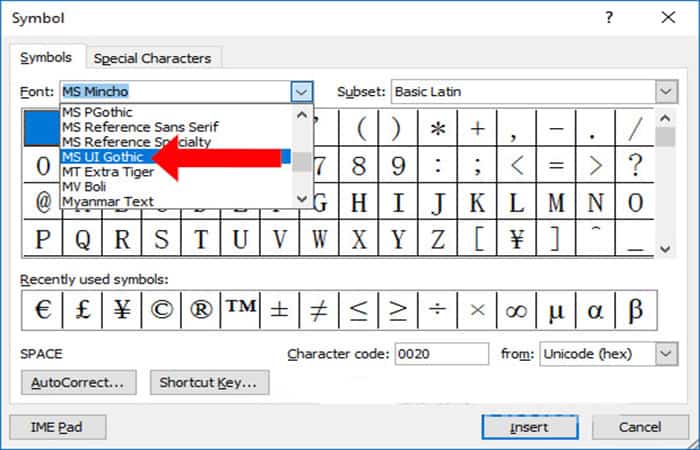Pick the division sign recent symbol
This screenshot has height=450, width=700.
[x=438, y=310]
